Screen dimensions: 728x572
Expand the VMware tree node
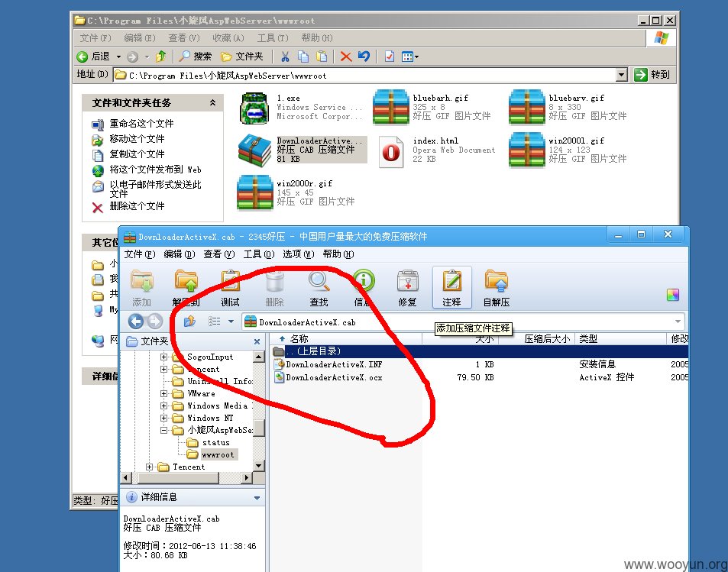point(164,394)
